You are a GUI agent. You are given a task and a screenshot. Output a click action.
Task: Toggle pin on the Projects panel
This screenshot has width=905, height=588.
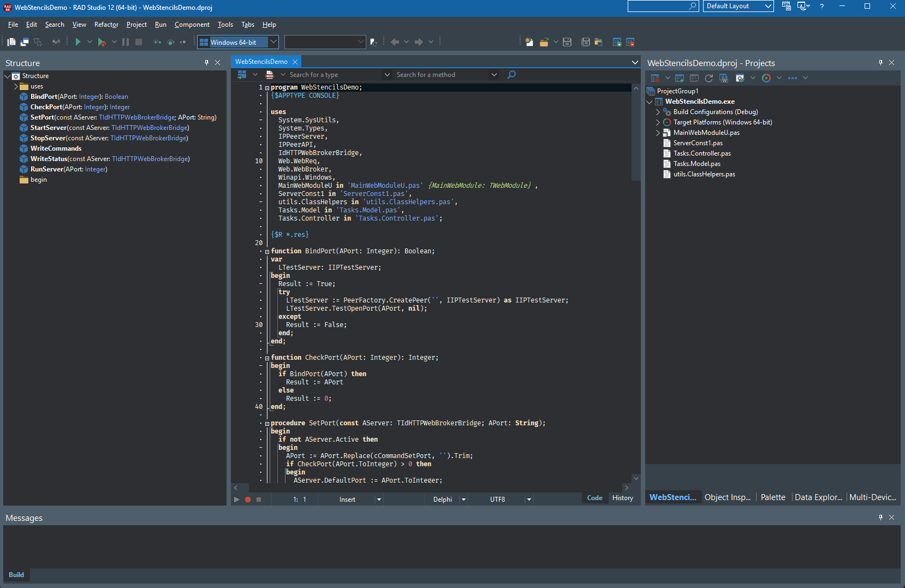(x=880, y=63)
